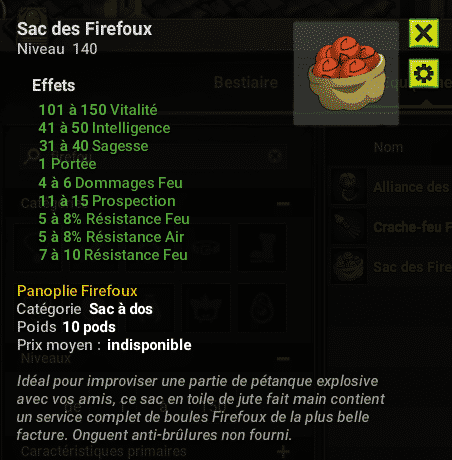Viewport: 452px width, 460px height.
Task: Expand the Caractéristiques primaires section
Action: (283, 452)
